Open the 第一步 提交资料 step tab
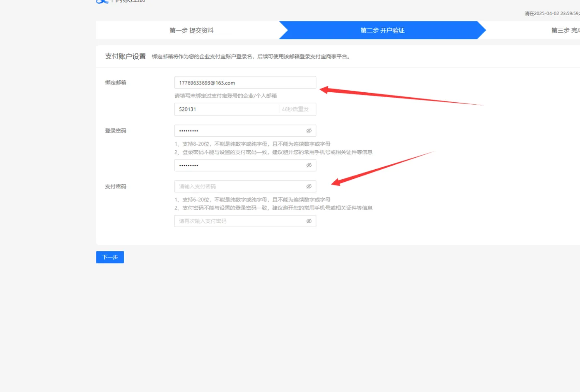 191,30
